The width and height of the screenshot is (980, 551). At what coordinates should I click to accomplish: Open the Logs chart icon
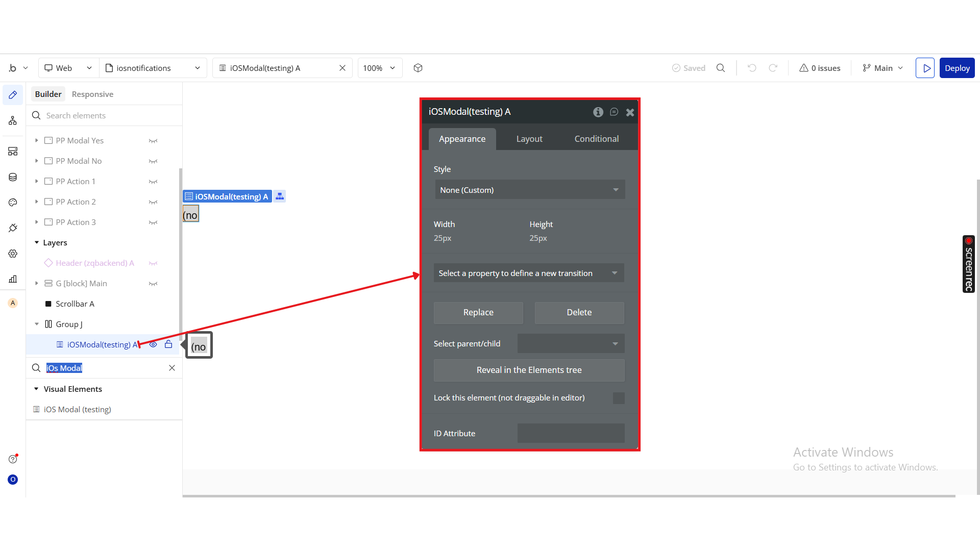pyautogui.click(x=13, y=279)
